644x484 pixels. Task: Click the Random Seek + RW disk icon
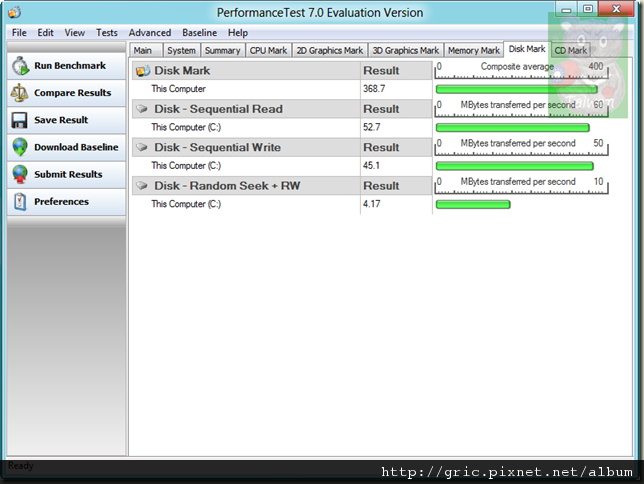tap(142, 185)
